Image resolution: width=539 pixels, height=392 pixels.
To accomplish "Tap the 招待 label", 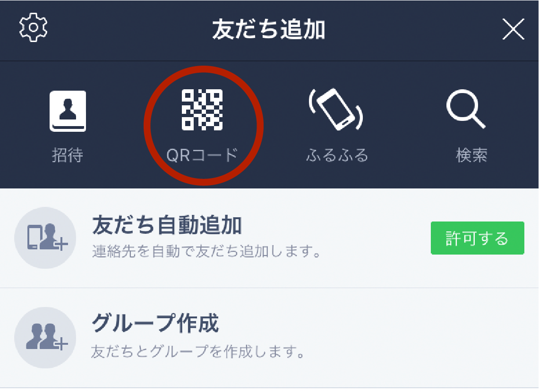I will [x=68, y=155].
